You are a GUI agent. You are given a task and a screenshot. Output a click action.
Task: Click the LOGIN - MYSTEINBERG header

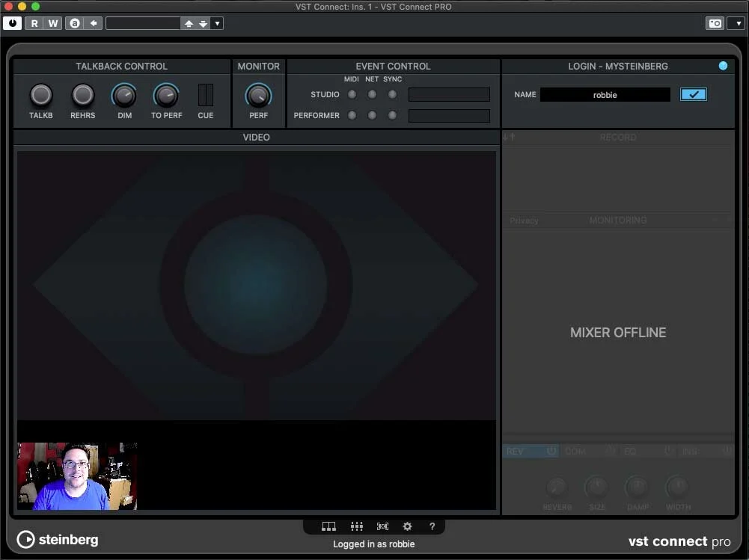[x=617, y=67]
